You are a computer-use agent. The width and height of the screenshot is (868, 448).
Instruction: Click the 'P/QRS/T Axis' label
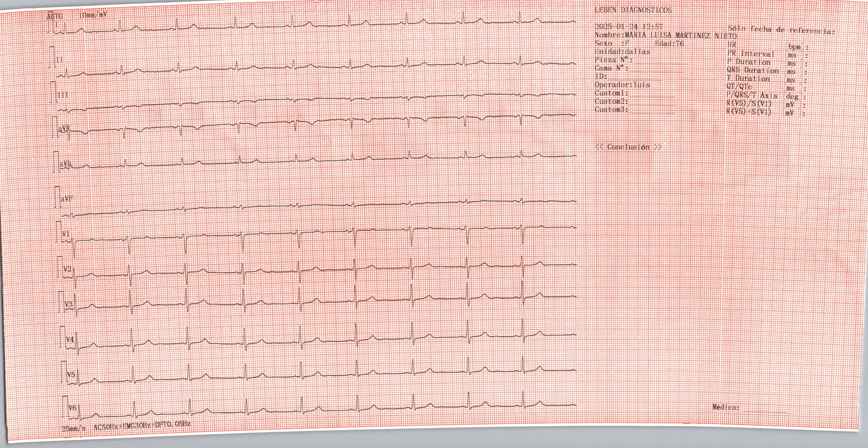752,95
